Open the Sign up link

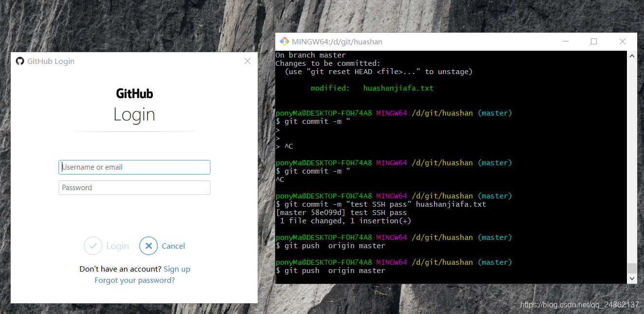click(x=177, y=269)
